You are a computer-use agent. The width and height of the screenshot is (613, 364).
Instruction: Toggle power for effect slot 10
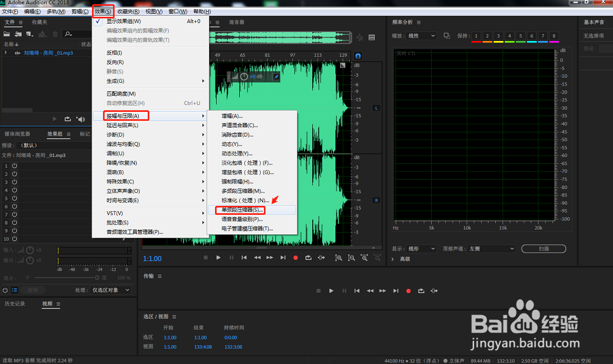pyautogui.click(x=15, y=238)
